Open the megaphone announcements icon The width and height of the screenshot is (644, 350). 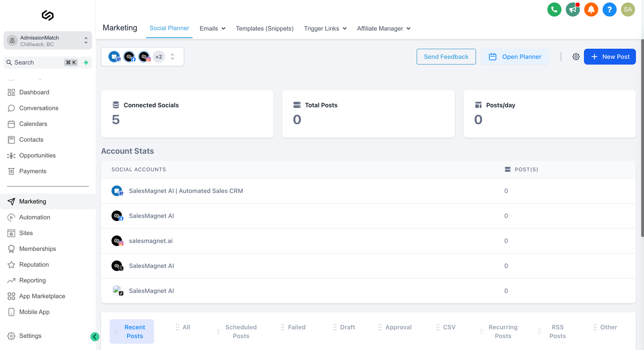[x=572, y=10]
